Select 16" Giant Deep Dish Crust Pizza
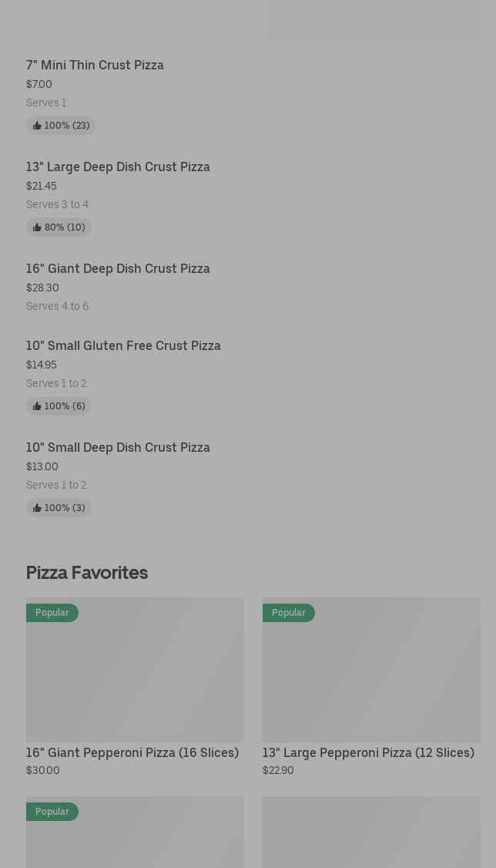 (118, 268)
